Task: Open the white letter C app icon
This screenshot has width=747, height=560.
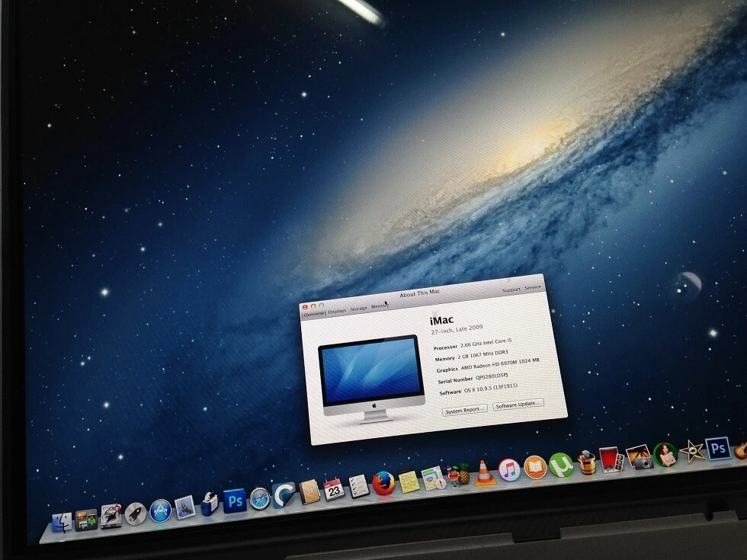Action: (x=284, y=495)
